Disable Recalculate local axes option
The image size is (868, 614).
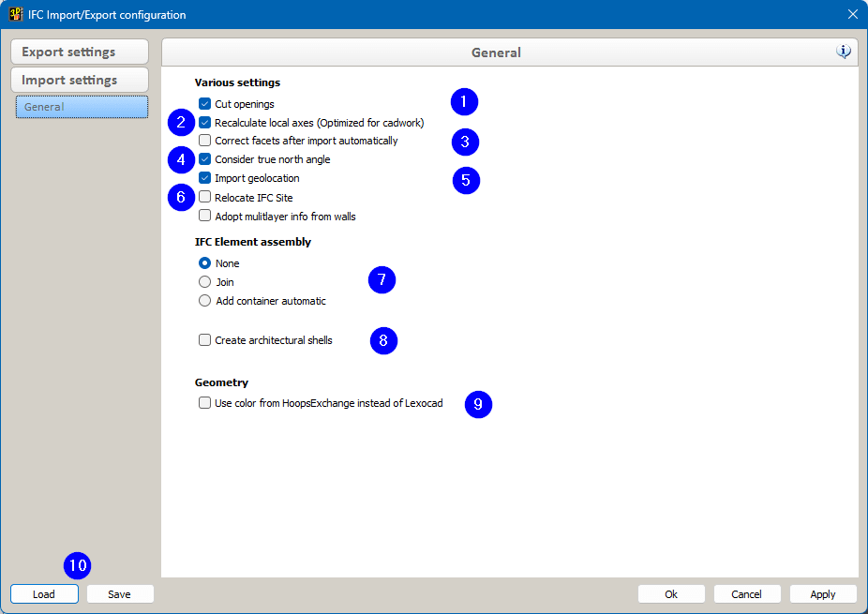point(204,123)
